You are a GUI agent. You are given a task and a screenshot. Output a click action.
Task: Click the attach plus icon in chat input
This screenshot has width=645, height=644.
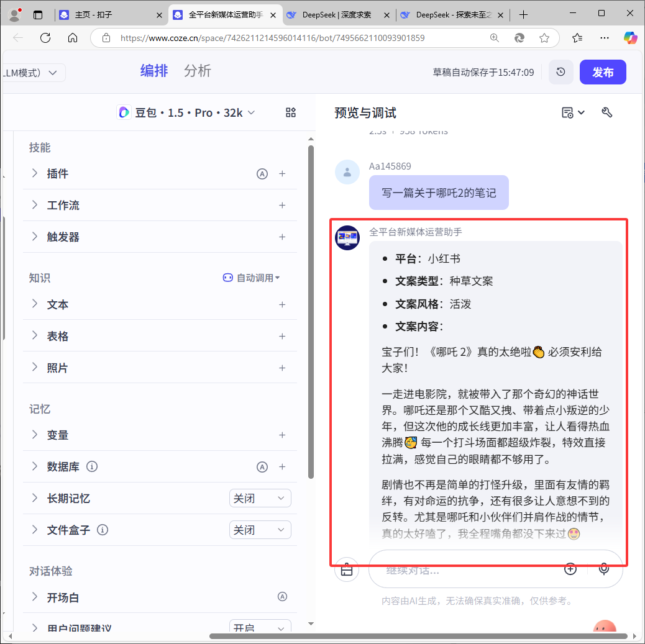click(x=570, y=569)
